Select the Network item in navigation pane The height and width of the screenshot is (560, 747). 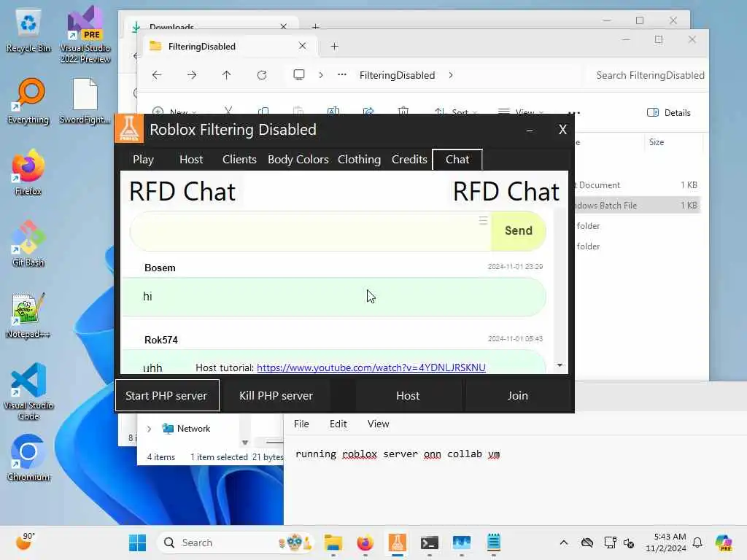coord(187,429)
